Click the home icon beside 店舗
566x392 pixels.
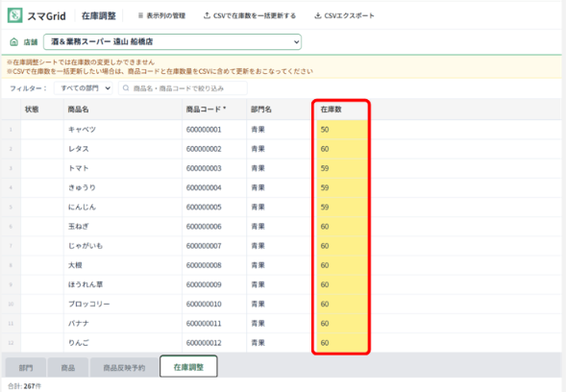(x=13, y=42)
